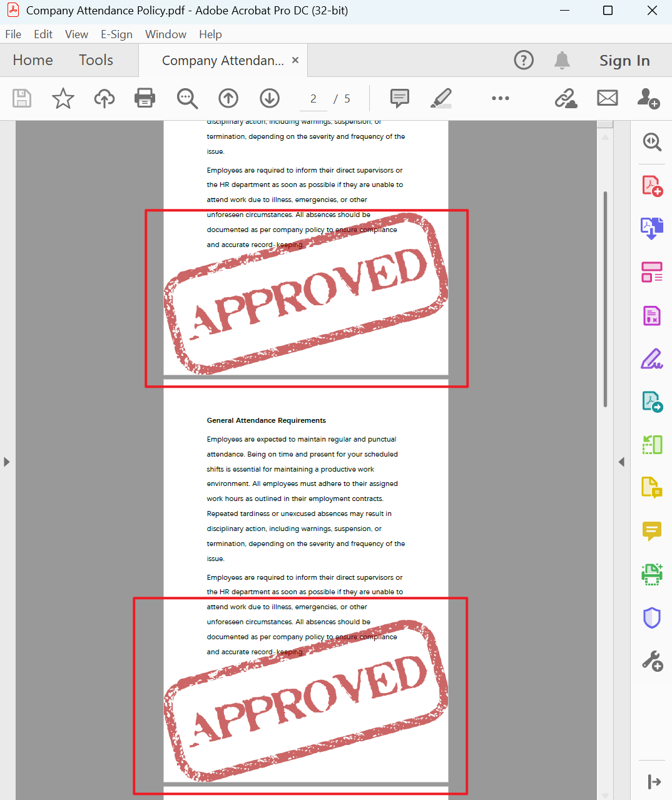Open the Protect tool

pos(652,618)
